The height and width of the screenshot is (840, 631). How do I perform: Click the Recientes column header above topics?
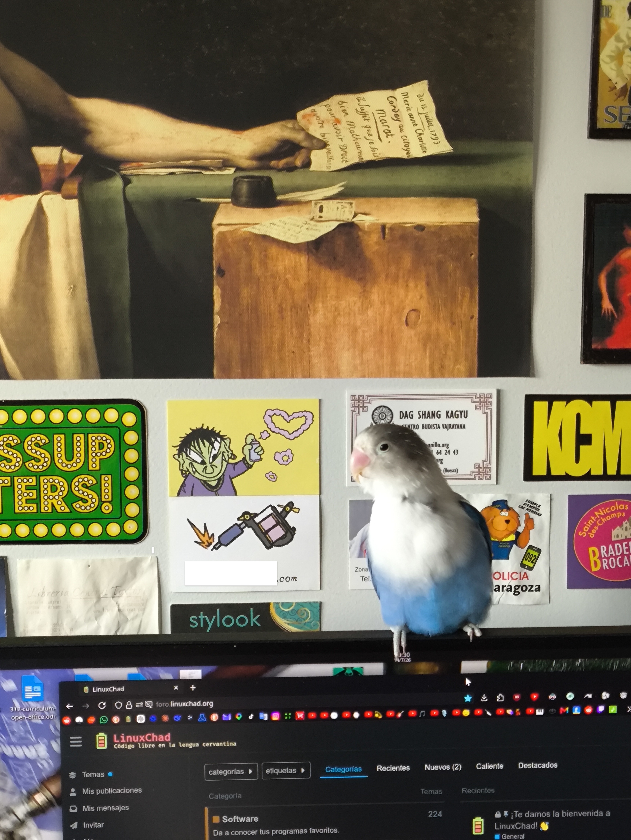pos(478,790)
